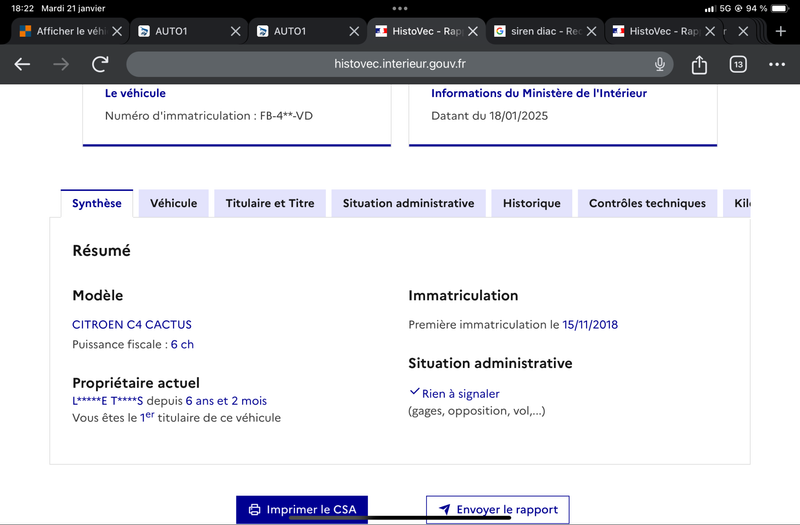Viewport: 800px width, 525px height.
Task: Open the Historique tab
Action: click(532, 203)
